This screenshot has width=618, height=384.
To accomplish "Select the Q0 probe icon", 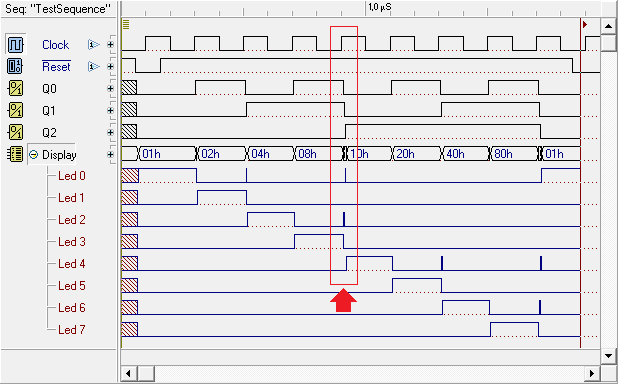I will [16, 88].
